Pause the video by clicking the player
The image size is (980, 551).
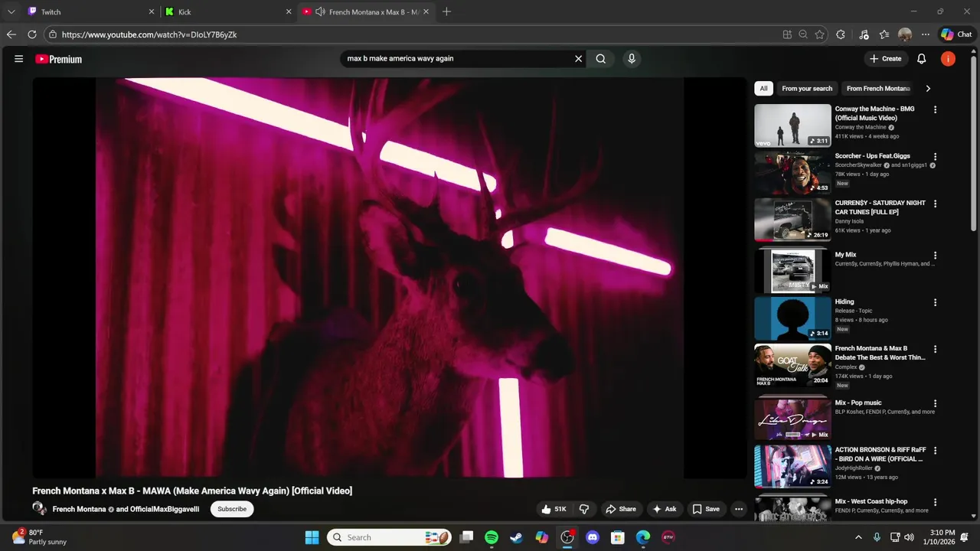[389, 277]
